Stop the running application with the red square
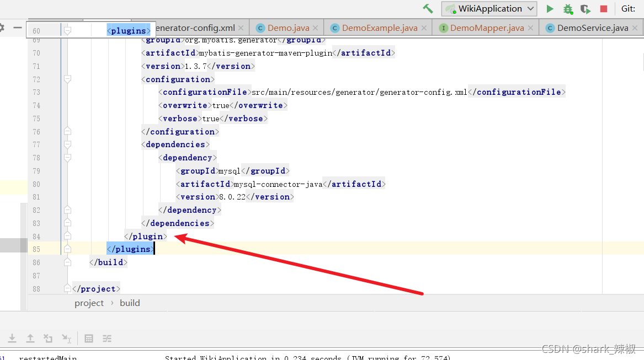The height and width of the screenshot is (360, 644). coord(603,9)
